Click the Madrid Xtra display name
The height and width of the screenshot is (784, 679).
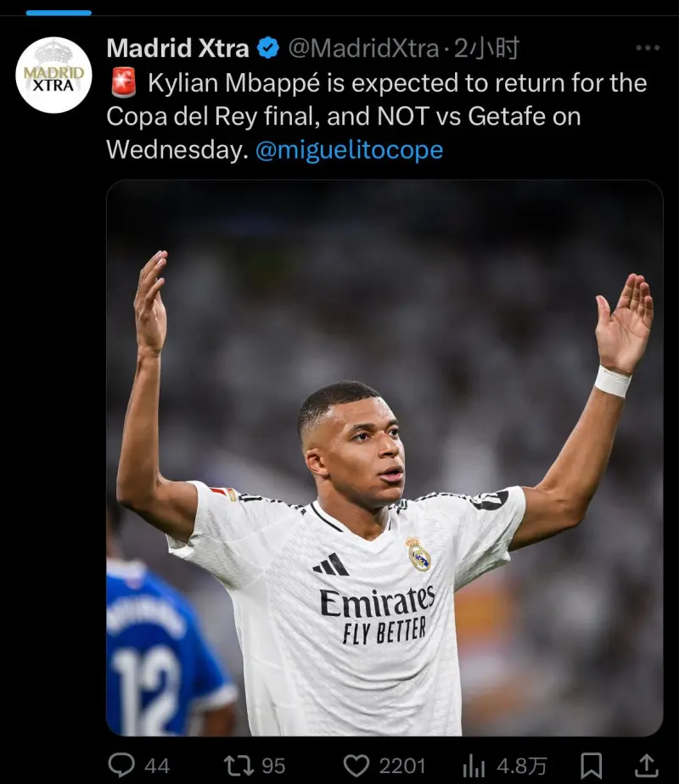(178, 48)
